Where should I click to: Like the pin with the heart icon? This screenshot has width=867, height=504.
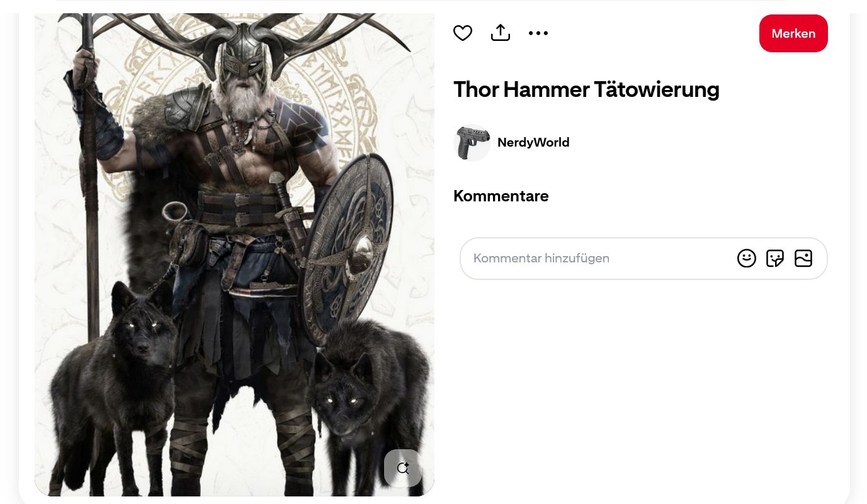(463, 33)
